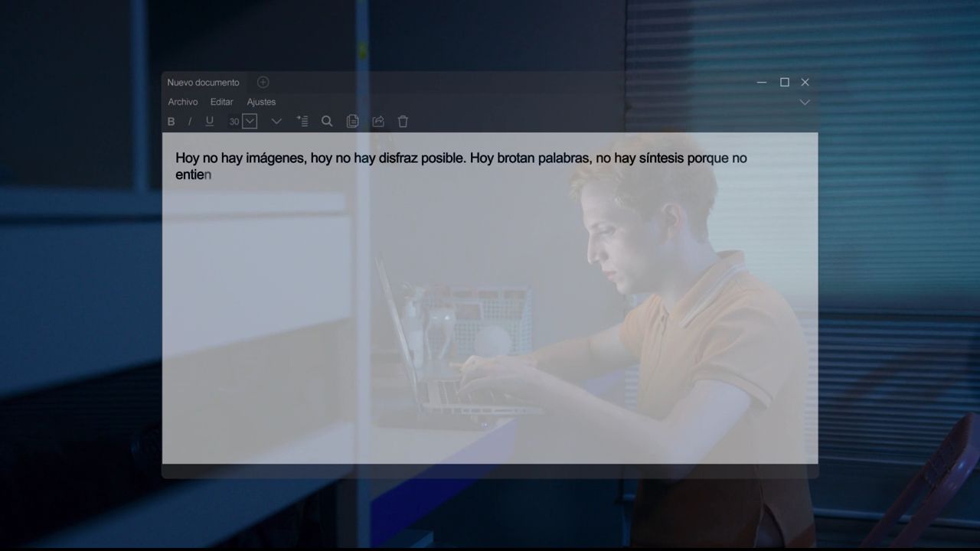Click the line spacing list icon
This screenshot has width=980, height=551.
click(302, 121)
